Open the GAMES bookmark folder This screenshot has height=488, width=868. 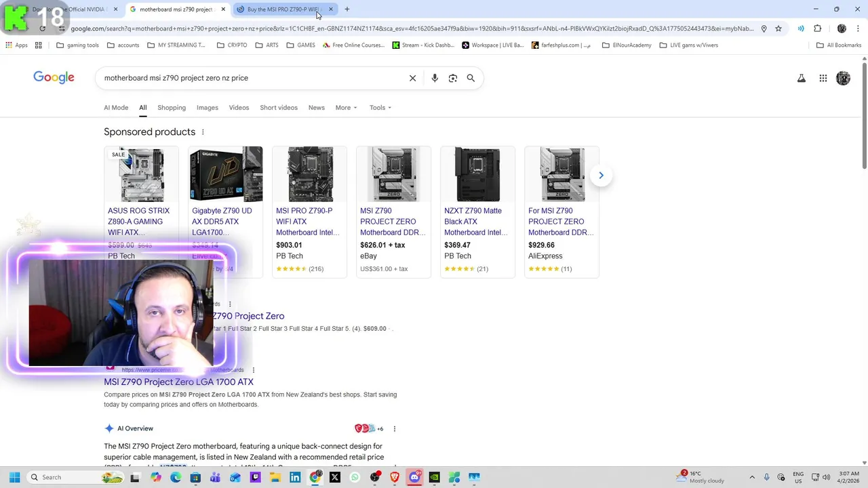[300, 45]
